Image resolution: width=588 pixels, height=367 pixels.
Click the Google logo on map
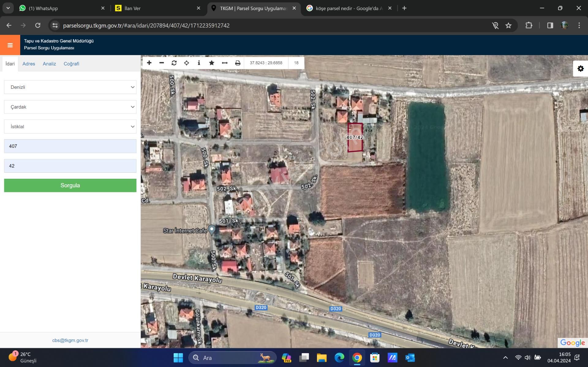coord(572,343)
